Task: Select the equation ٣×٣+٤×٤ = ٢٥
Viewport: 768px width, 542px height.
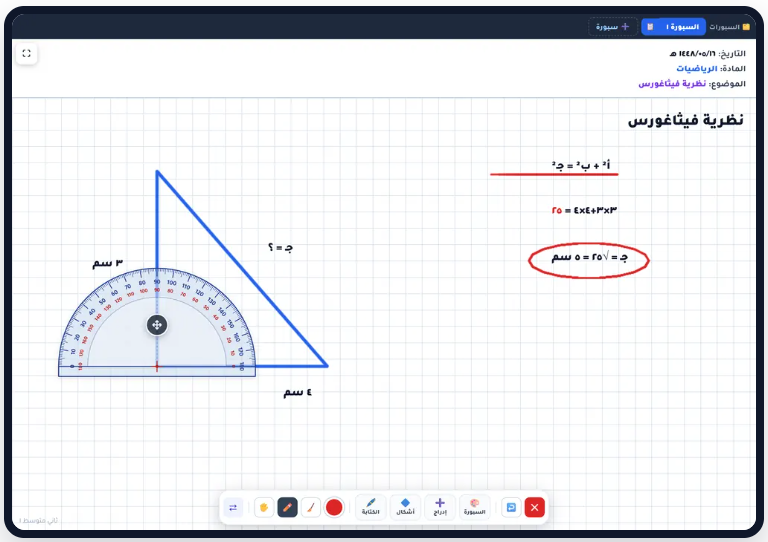Action: pyautogui.click(x=584, y=211)
